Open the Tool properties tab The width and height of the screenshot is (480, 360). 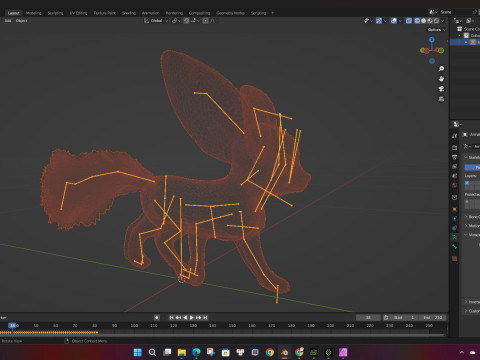point(454,136)
